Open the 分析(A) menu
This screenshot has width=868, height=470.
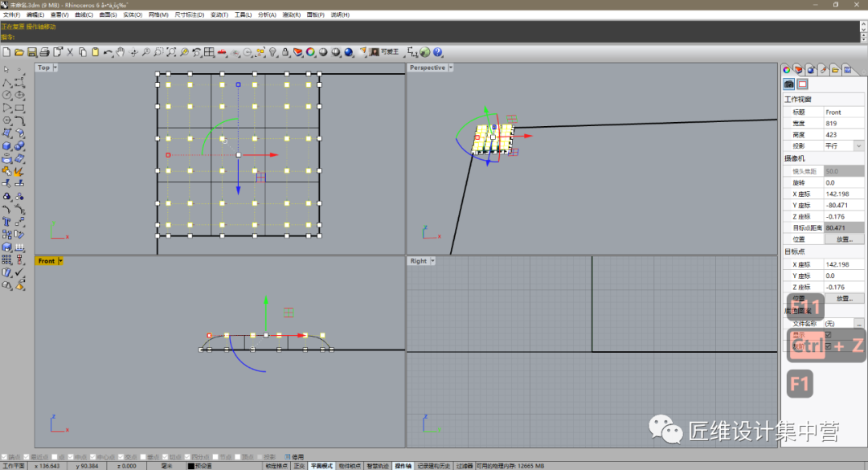click(267, 15)
